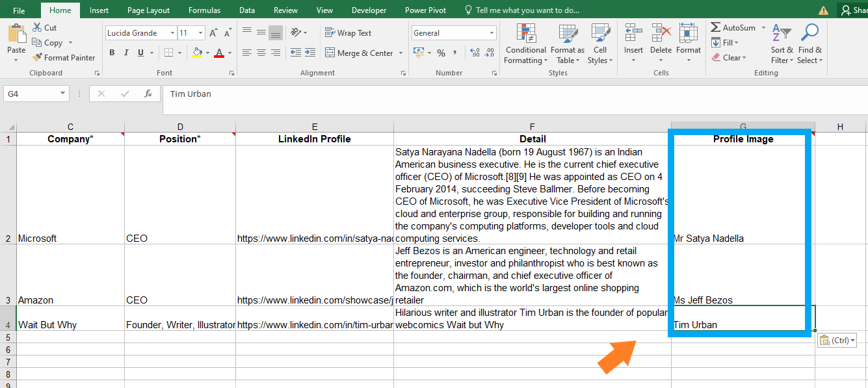This screenshot has width=868, height=388.
Task: Click Increase Indent icon
Action: pos(310,53)
